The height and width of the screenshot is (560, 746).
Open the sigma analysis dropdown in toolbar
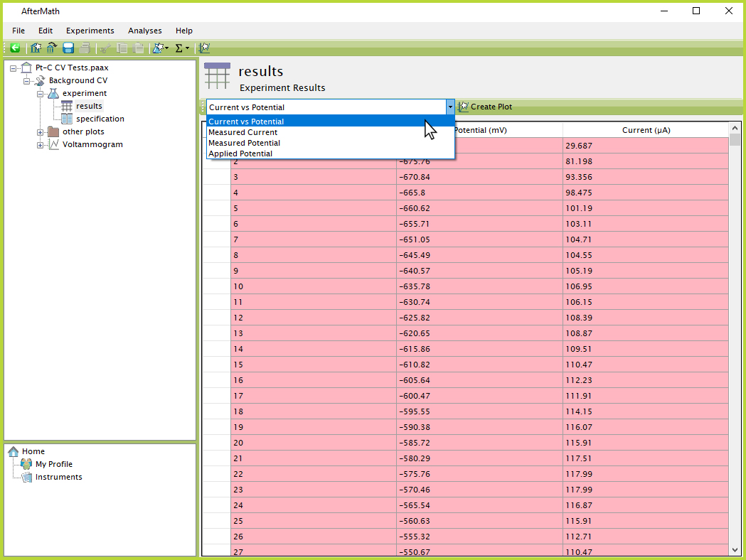[x=182, y=48]
